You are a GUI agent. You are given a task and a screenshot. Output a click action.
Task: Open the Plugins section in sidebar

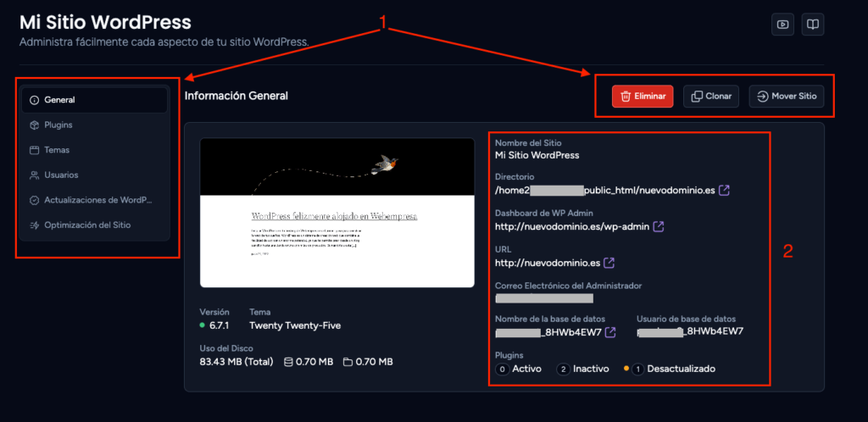pyautogui.click(x=94, y=125)
